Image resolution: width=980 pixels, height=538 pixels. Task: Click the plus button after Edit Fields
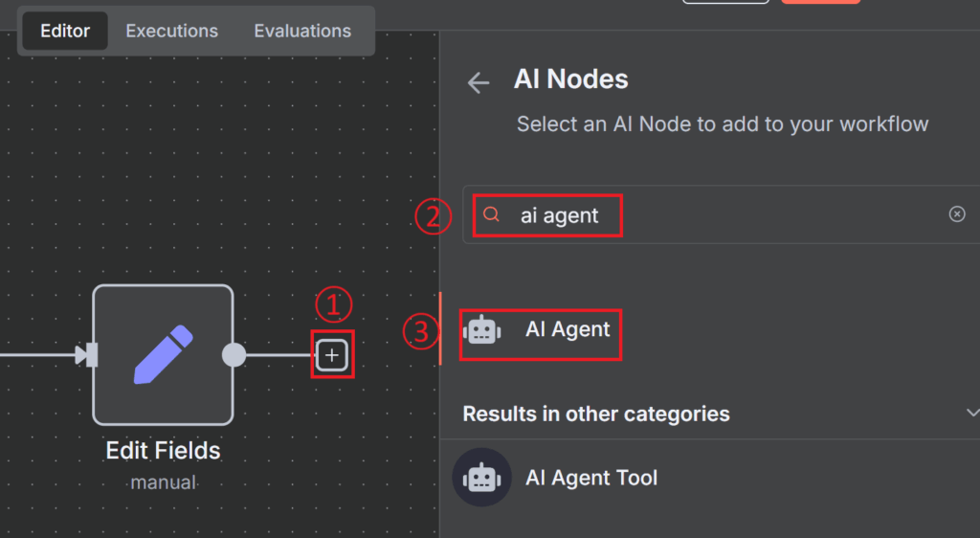click(332, 355)
